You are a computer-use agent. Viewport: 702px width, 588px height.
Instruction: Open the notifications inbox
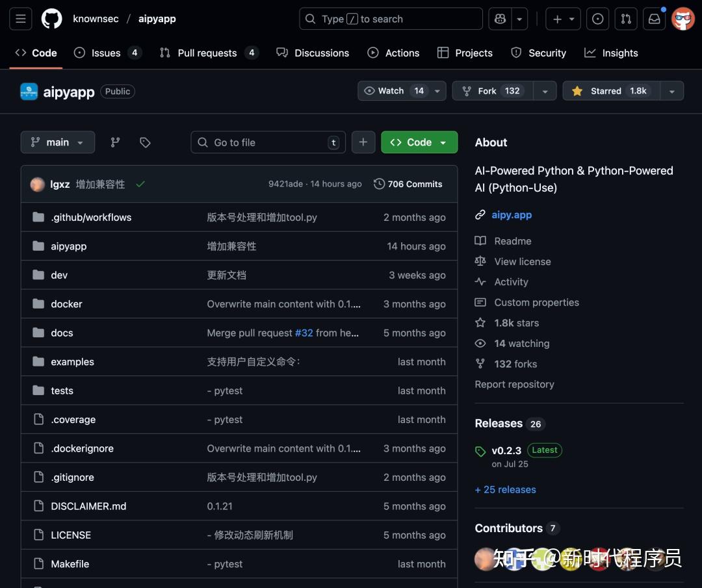coord(654,19)
